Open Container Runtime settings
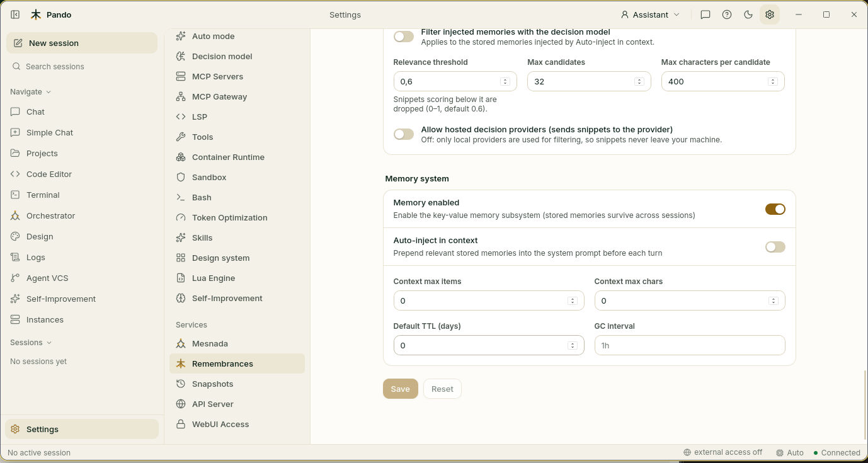 (237, 157)
